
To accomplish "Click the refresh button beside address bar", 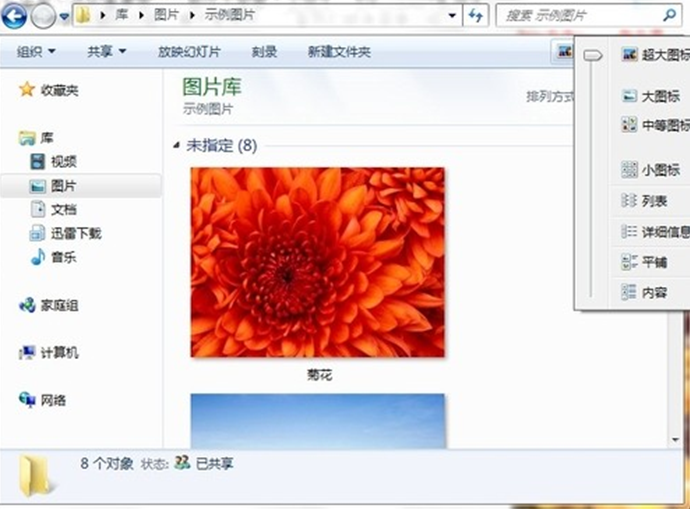I will point(476,16).
